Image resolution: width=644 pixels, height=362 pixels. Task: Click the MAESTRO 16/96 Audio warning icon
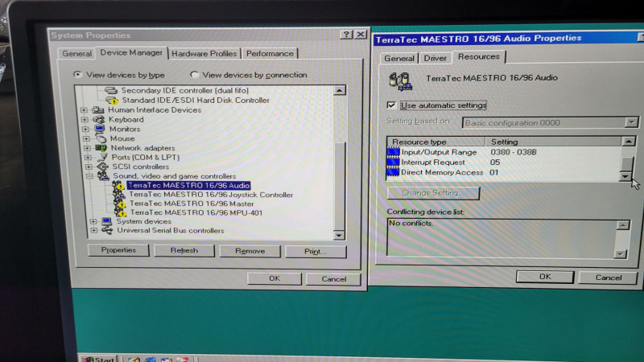pyautogui.click(x=118, y=186)
